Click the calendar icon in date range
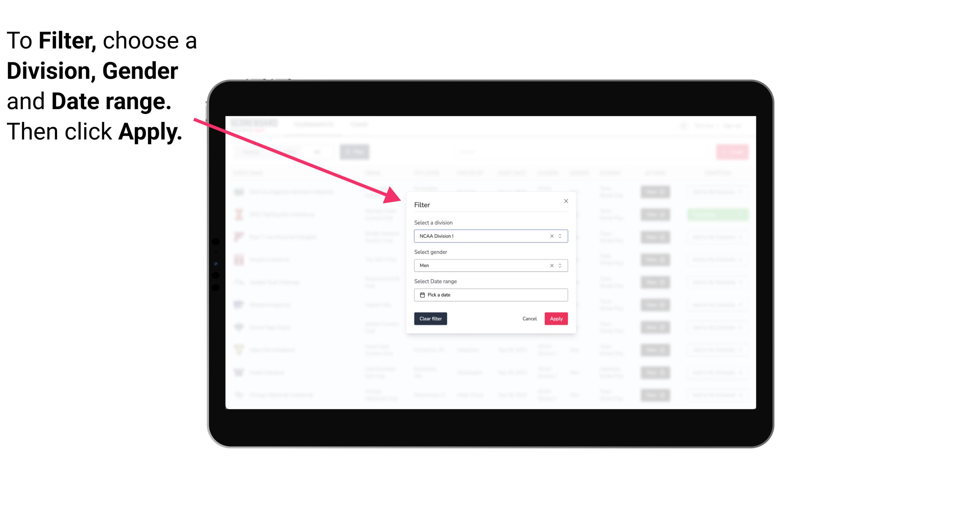The width and height of the screenshot is (980, 527). coord(421,295)
